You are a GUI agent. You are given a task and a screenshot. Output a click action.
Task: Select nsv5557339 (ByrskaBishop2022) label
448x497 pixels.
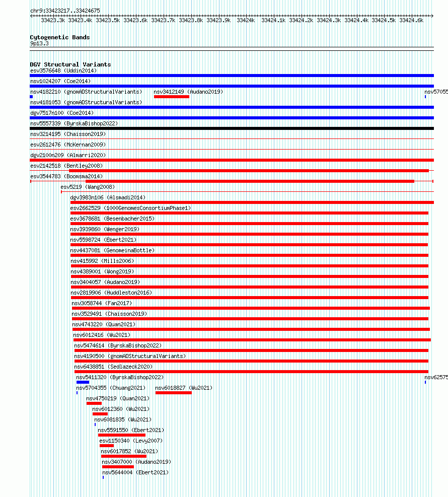point(74,123)
